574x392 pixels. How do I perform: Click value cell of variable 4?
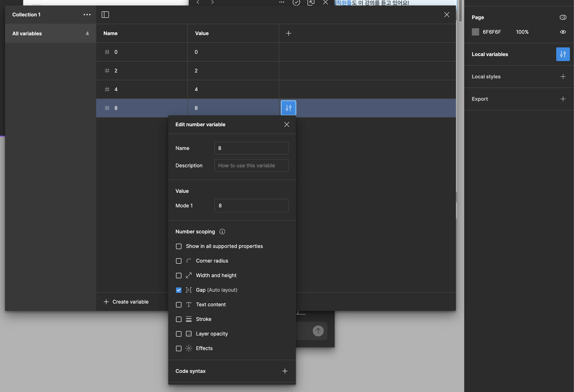pos(233,89)
